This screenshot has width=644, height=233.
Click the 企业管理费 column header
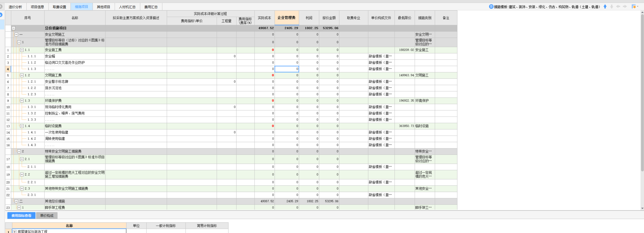click(286, 18)
